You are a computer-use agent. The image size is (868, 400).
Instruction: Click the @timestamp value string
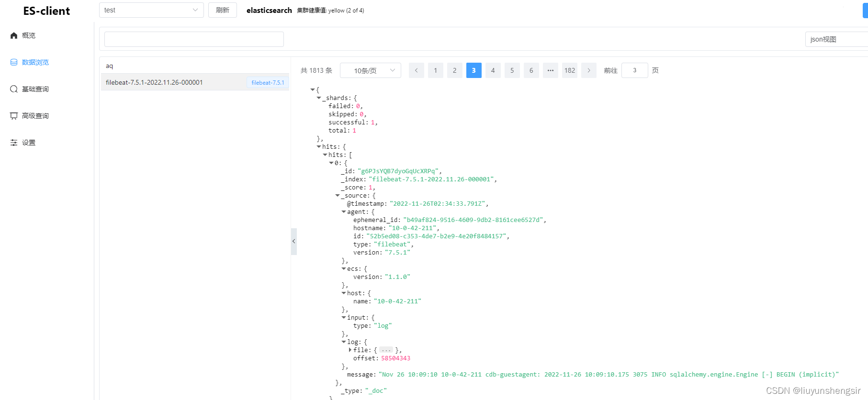point(438,204)
